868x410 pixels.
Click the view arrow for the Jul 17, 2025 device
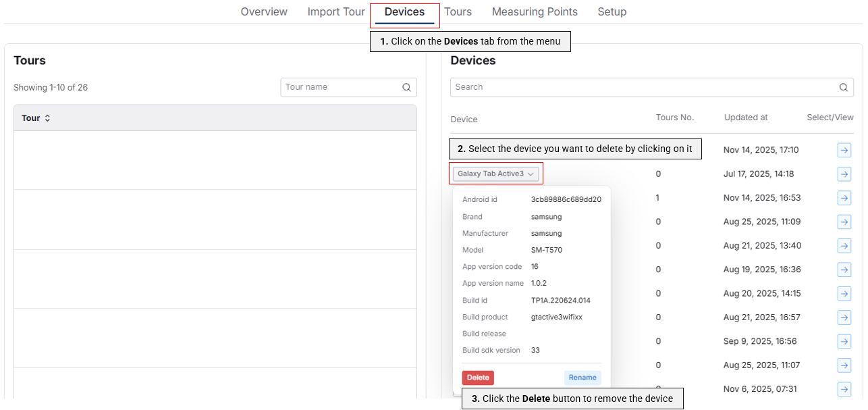844,174
